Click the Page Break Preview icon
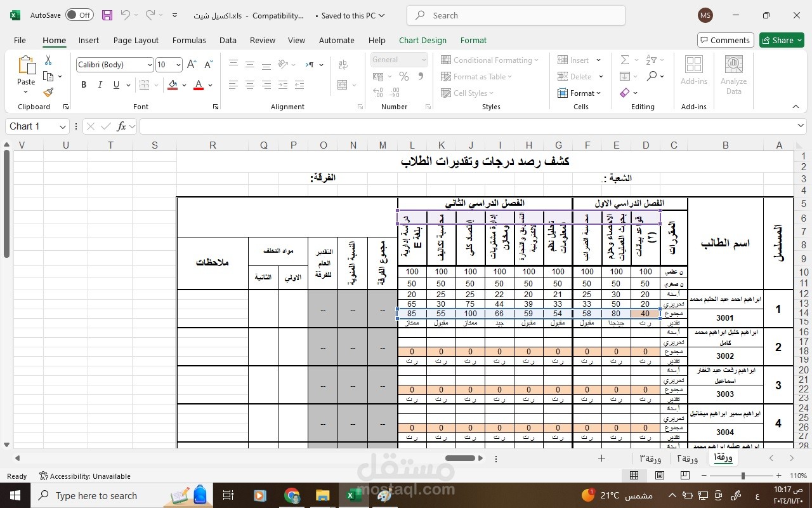 [685, 476]
